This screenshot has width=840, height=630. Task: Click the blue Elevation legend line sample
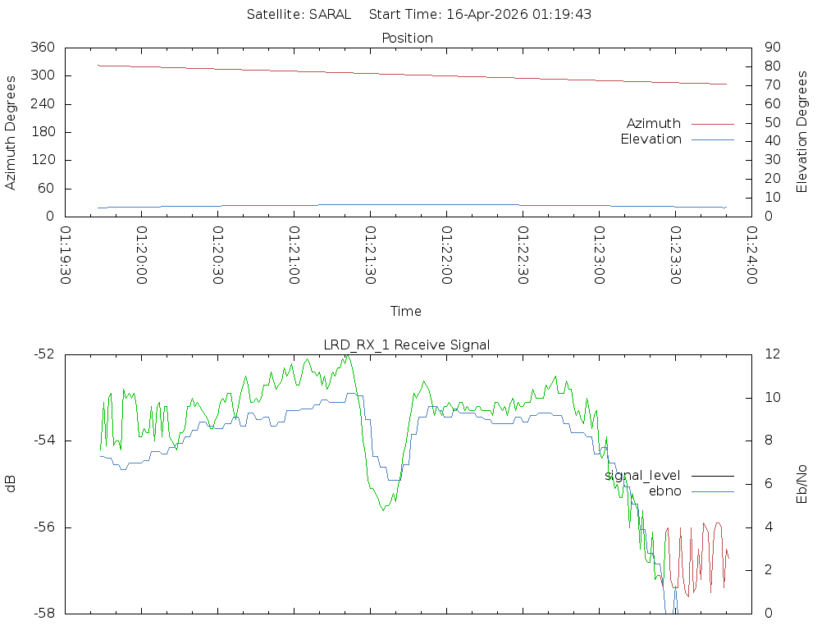(x=712, y=139)
